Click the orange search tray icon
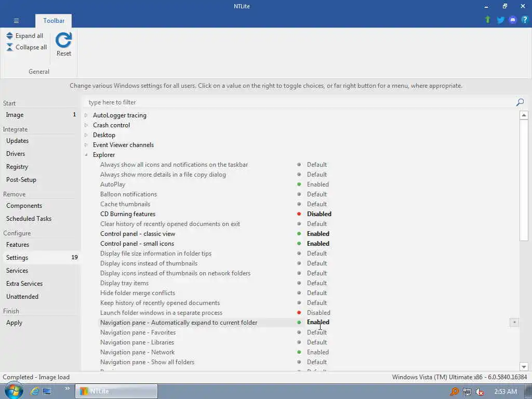Screen dimensions: 532x399 [x=454, y=392]
